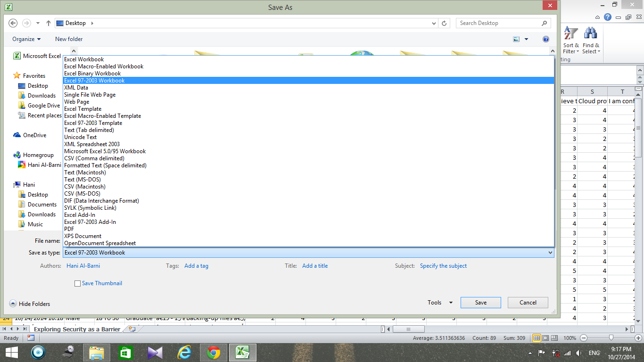Image resolution: width=644 pixels, height=362 pixels.
Task: Open Find & Select in Excel ribbon
Action: click(591, 41)
